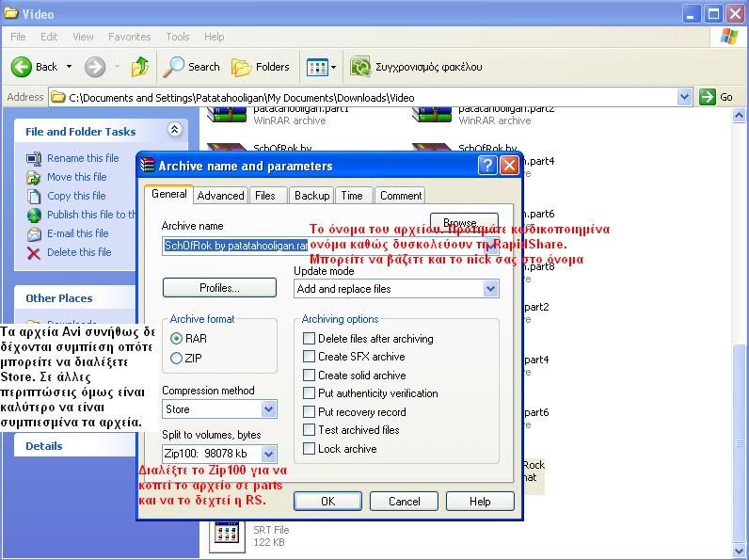749x560 pixels.
Task: Click the Details panel header
Action: point(74,446)
